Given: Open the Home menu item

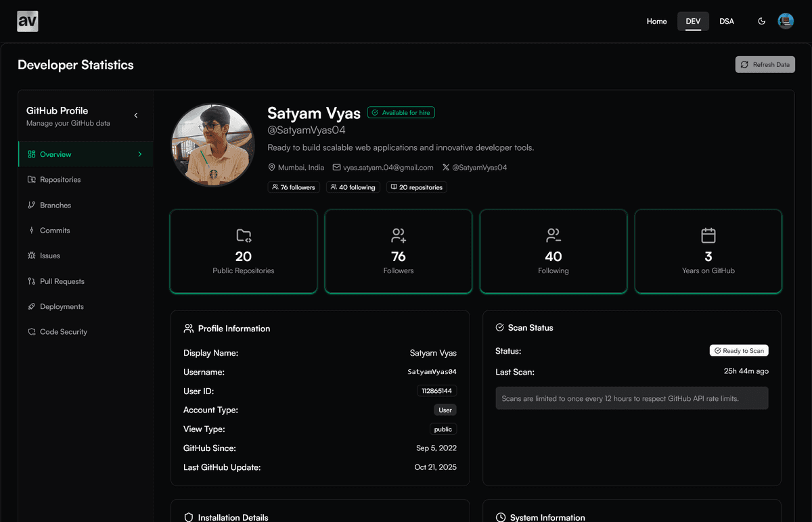Looking at the screenshot, I should [656, 21].
